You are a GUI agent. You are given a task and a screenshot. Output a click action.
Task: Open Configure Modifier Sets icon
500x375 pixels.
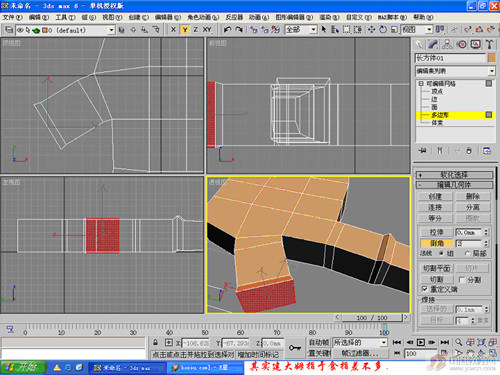[487, 151]
